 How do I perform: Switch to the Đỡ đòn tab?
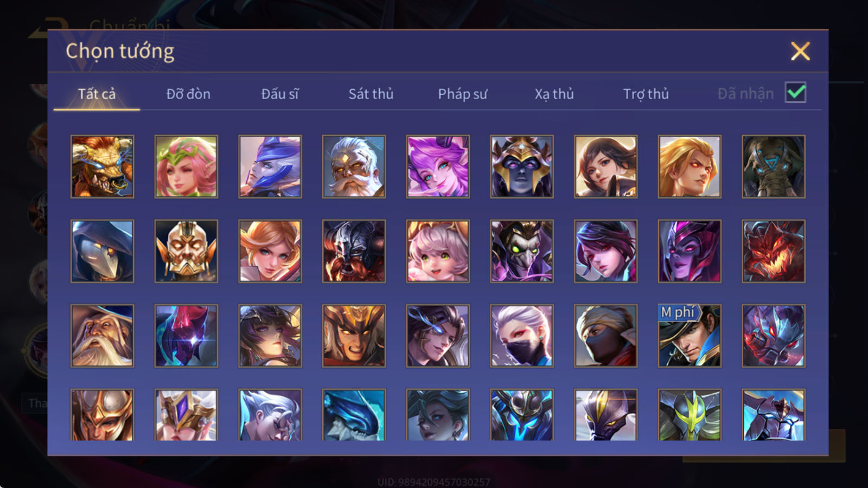click(x=188, y=94)
